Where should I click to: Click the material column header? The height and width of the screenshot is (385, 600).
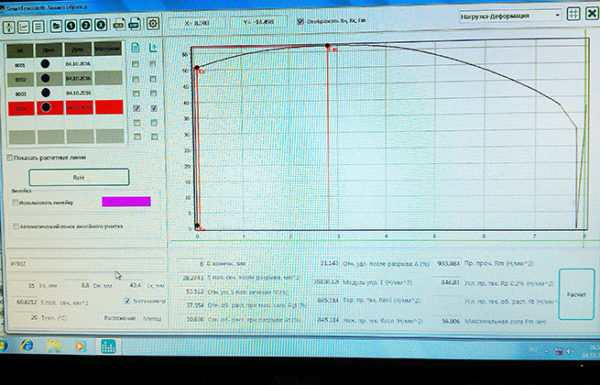[x=108, y=49]
